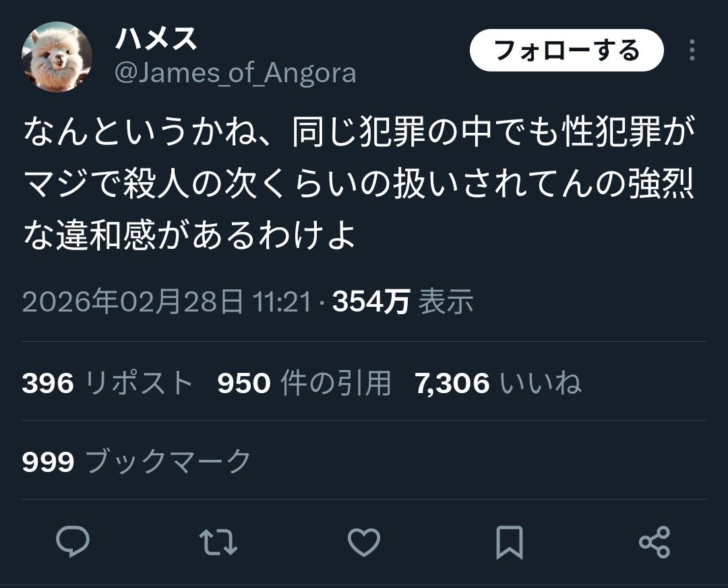Tap the フォローする follow button
Viewport: 728px width, 588px height.
(x=566, y=50)
